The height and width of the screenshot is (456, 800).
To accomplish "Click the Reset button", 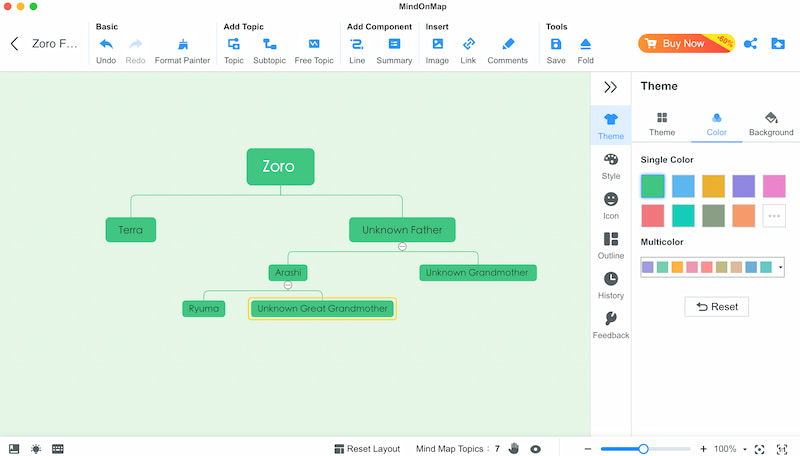I will 716,306.
